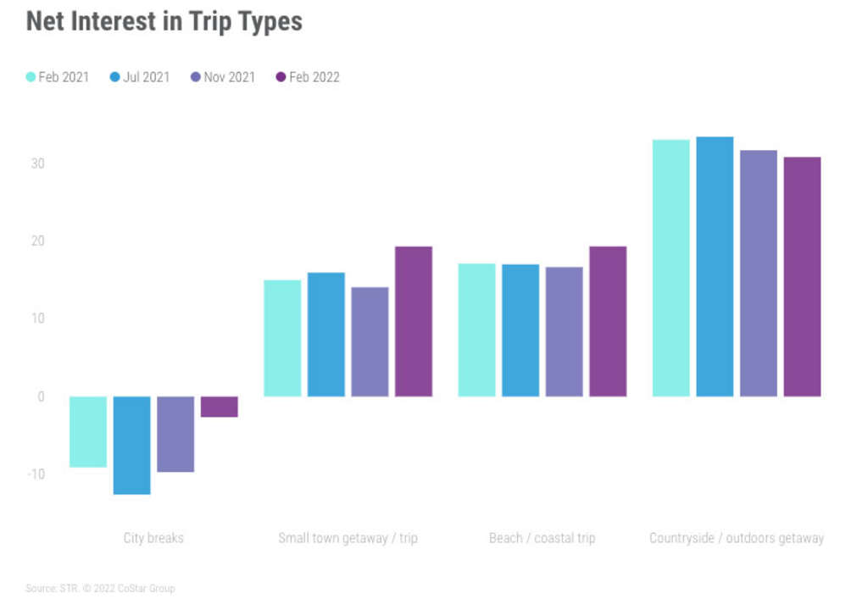Click the Feb 2022 legend color dot

tap(281, 77)
